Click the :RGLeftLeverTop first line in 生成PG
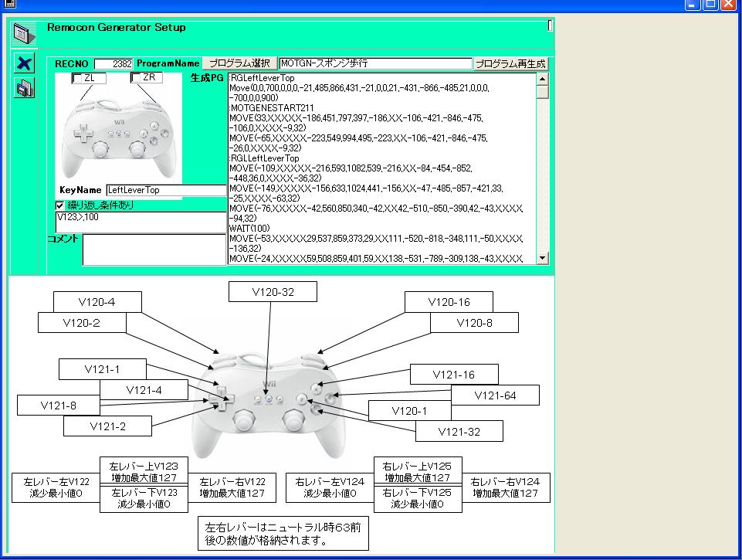This screenshot has width=742, height=560. [x=262, y=78]
